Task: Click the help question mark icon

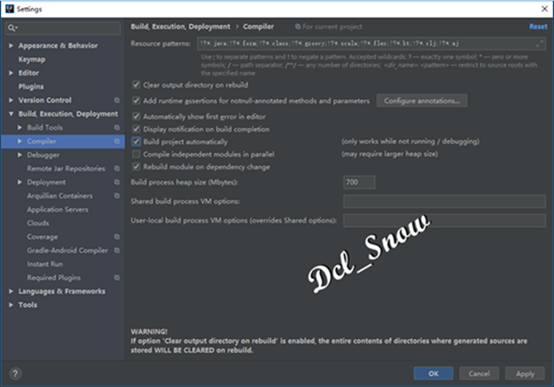Action: point(15,373)
